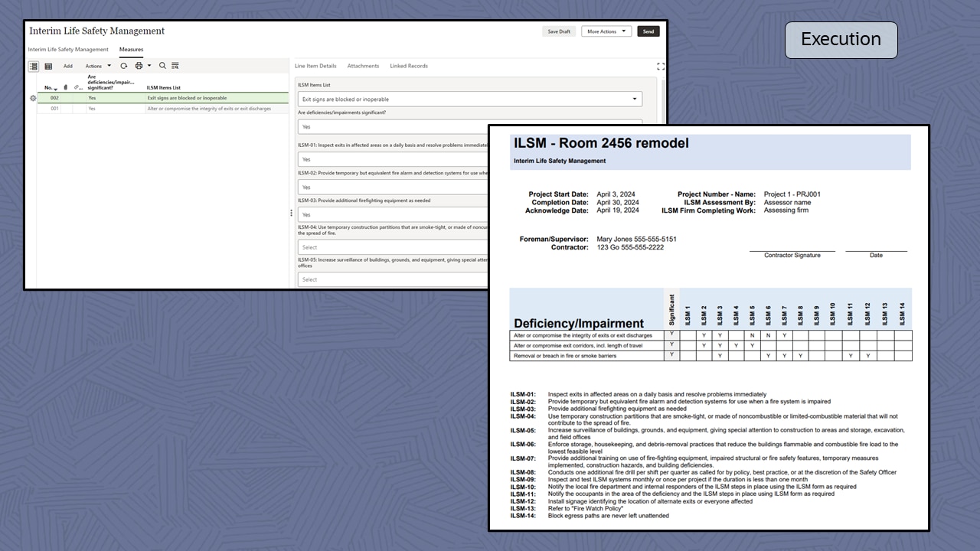Switch to the Measures tab

131,50
